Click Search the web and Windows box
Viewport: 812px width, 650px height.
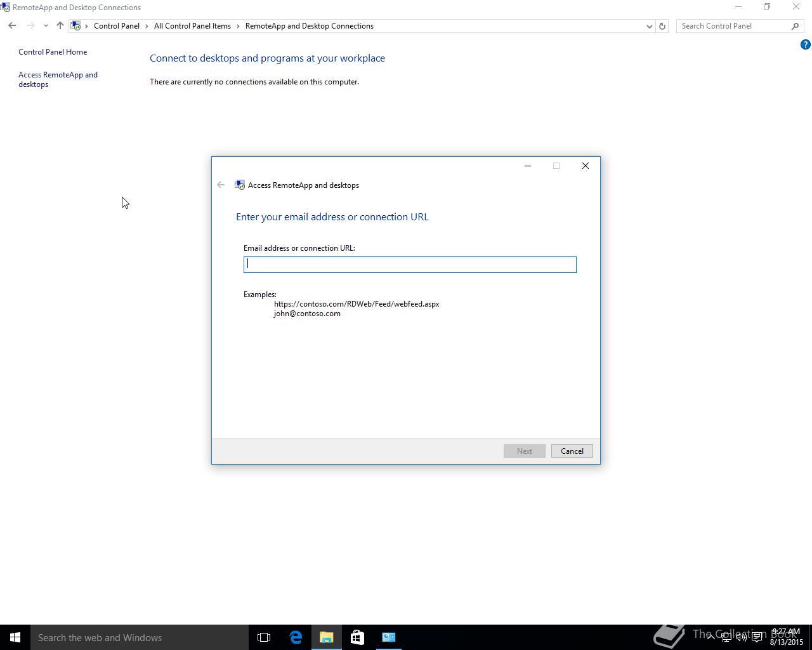click(140, 637)
